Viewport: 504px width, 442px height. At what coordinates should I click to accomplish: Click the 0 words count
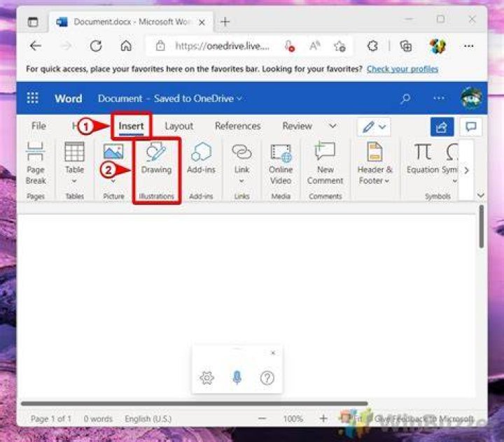[98, 419]
